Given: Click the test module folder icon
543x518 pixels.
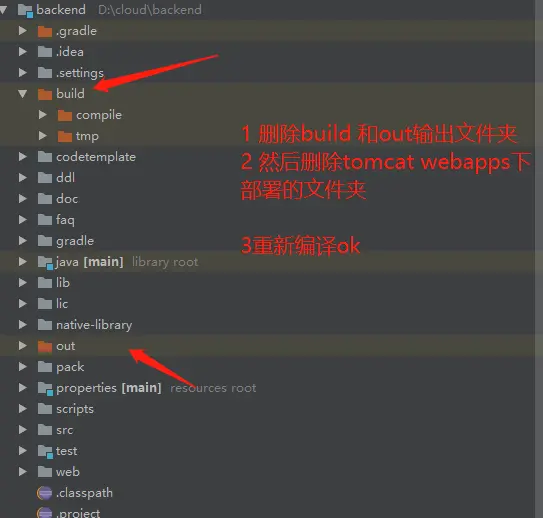Looking at the screenshot, I should [45, 451].
